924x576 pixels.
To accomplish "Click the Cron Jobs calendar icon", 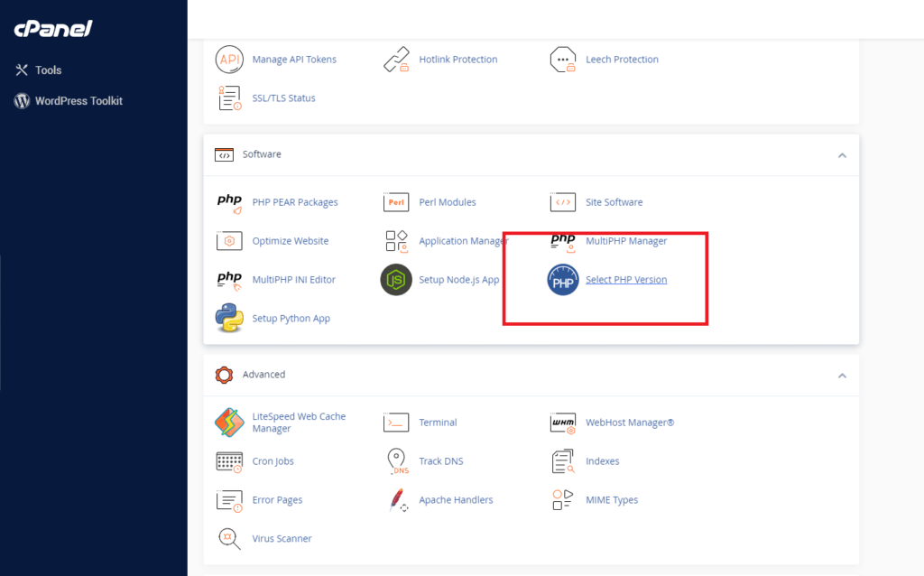I will (x=229, y=461).
